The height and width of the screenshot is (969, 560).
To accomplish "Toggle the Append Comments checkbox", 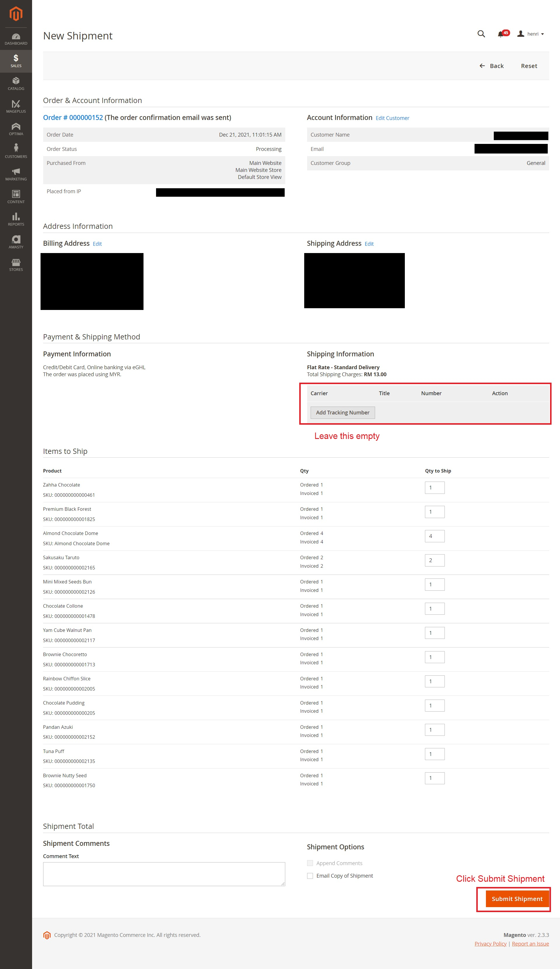I will tap(310, 863).
